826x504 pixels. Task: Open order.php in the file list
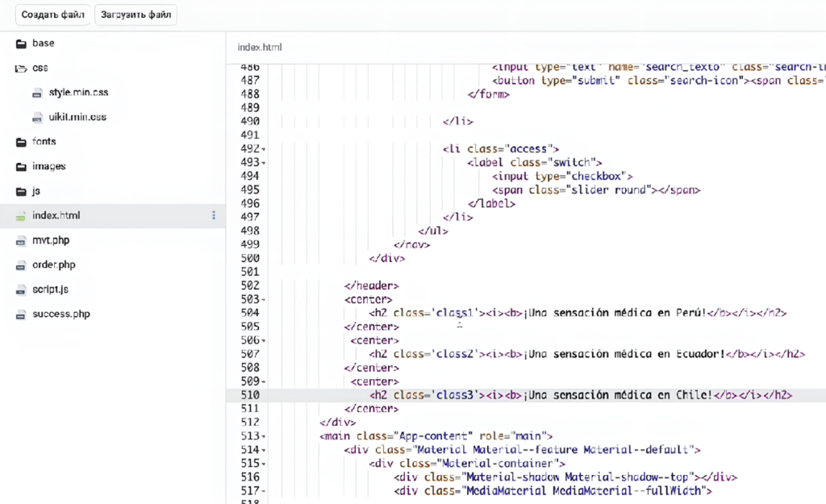point(54,264)
